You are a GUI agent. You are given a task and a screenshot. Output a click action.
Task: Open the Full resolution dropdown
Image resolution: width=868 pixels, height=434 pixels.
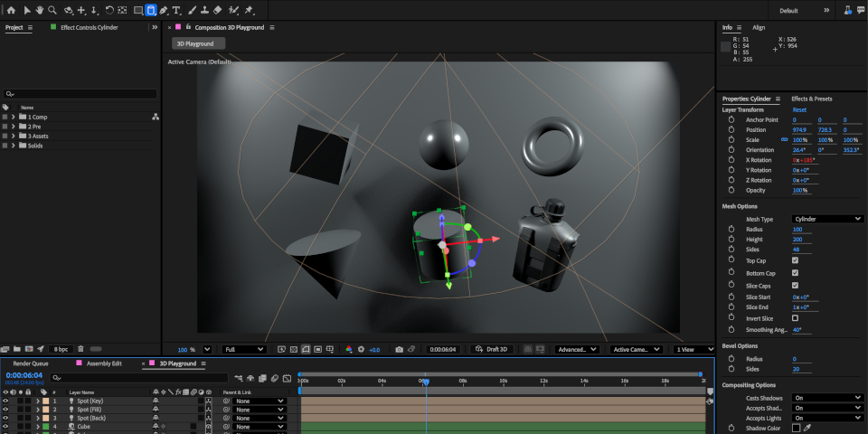click(243, 349)
